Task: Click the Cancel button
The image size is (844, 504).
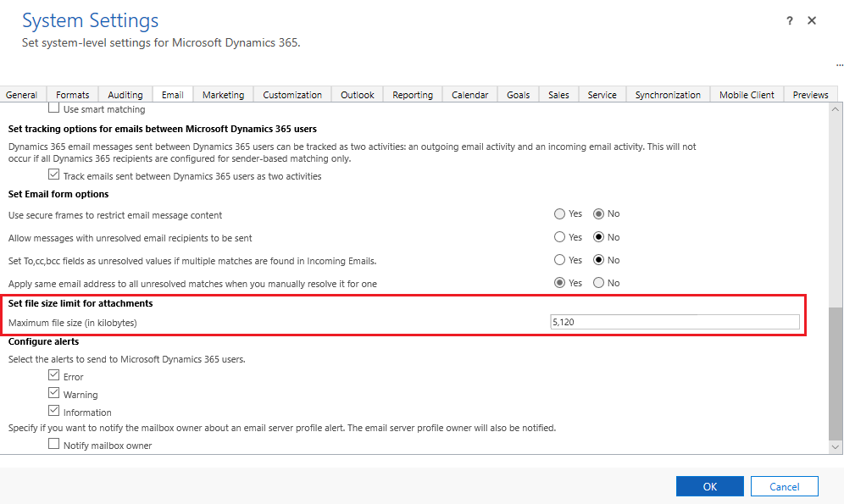Action: (x=784, y=486)
